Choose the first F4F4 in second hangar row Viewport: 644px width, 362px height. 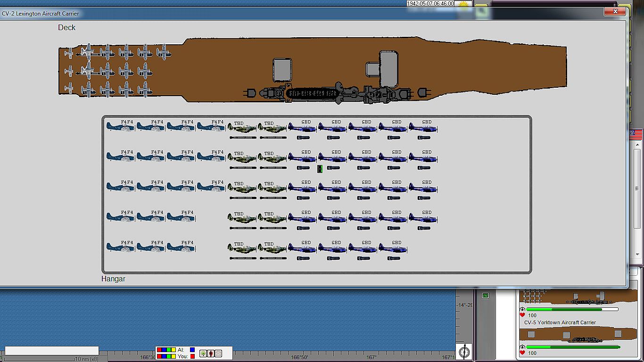(121, 156)
